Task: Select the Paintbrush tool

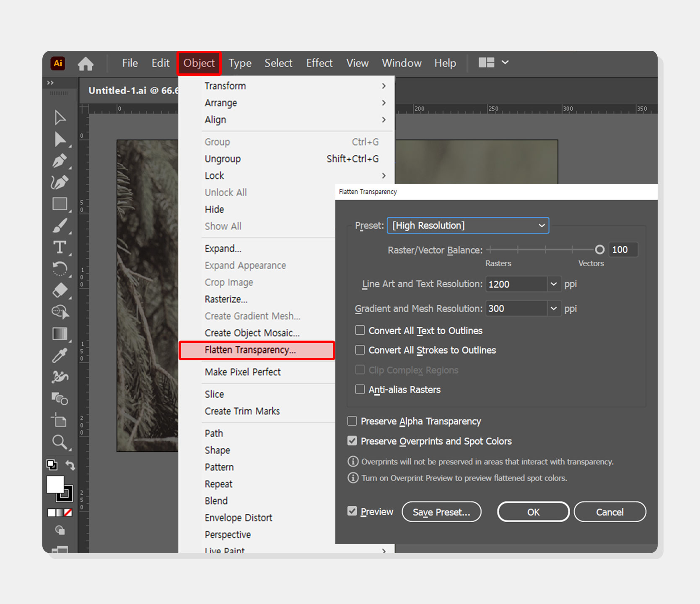Action: point(60,226)
